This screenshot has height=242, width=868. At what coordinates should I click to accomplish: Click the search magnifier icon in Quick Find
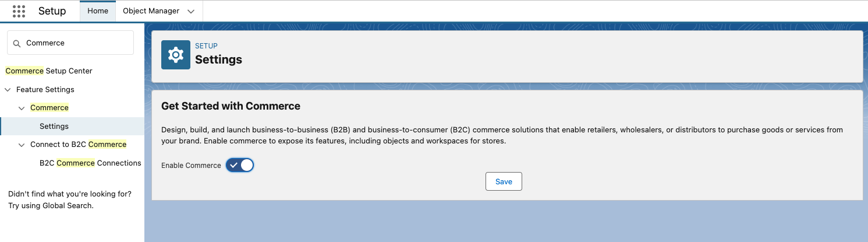pos(16,43)
